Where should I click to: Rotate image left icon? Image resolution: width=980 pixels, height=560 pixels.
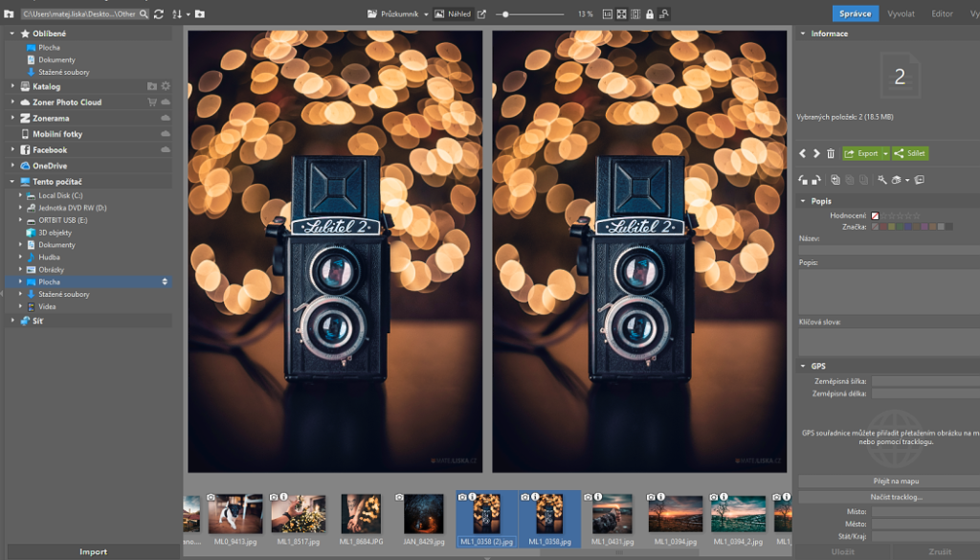click(803, 180)
